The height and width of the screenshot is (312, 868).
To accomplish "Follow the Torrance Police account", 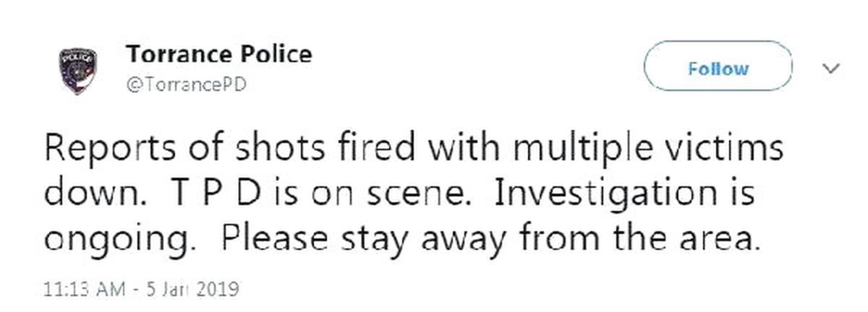I will click(x=718, y=69).
